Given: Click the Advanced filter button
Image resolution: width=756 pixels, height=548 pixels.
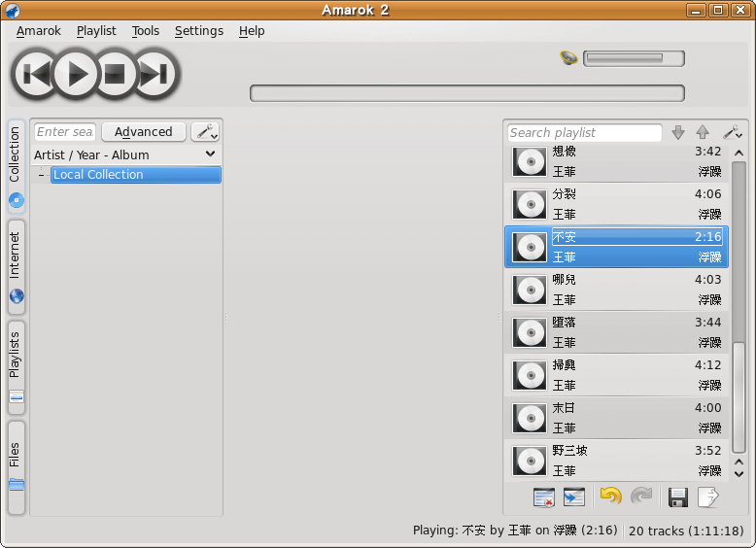Looking at the screenshot, I should [144, 131].
